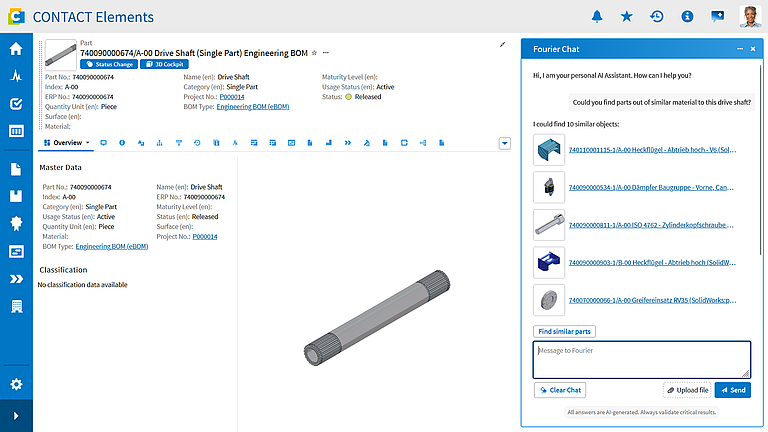Open favorites star in top bar
Viewport: 768px width, 432px height.
pyautogui.click(x=626, y=16)
